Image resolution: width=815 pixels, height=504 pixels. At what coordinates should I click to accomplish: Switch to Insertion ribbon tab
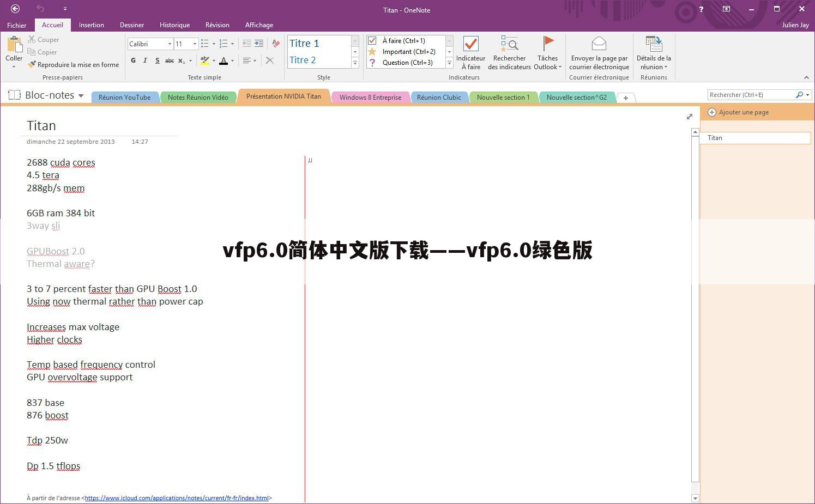[x=91, y=25]
